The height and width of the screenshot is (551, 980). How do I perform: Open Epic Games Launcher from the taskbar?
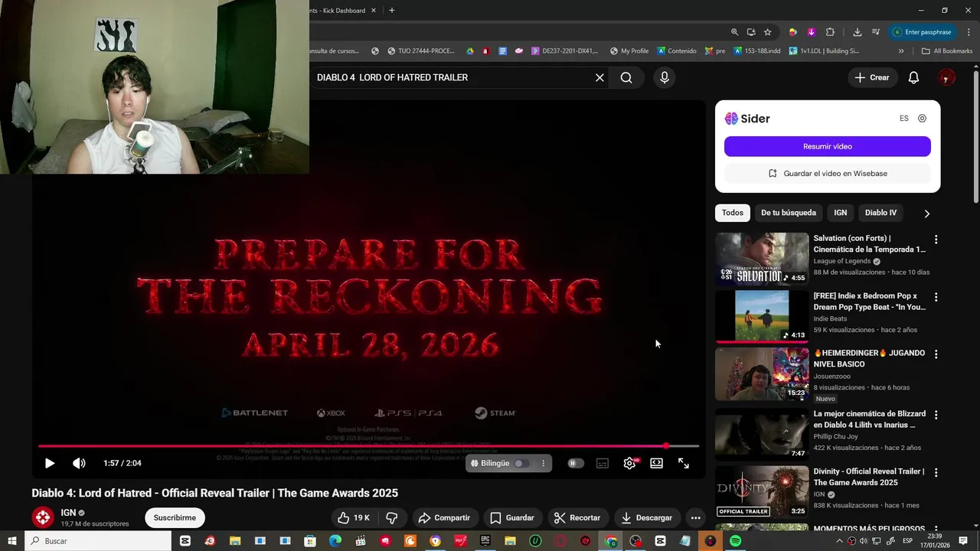pos(485,541)
